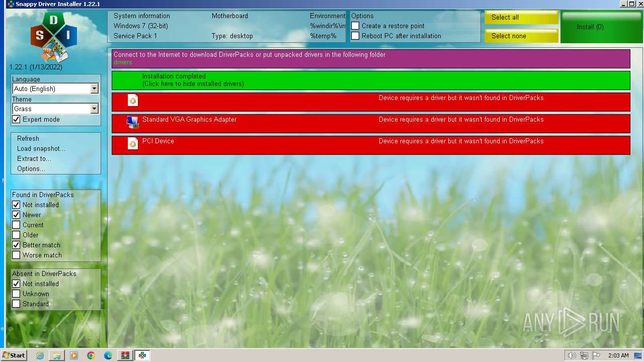Check the Worse match checkbox
The image size is (644, 362).
16,255
